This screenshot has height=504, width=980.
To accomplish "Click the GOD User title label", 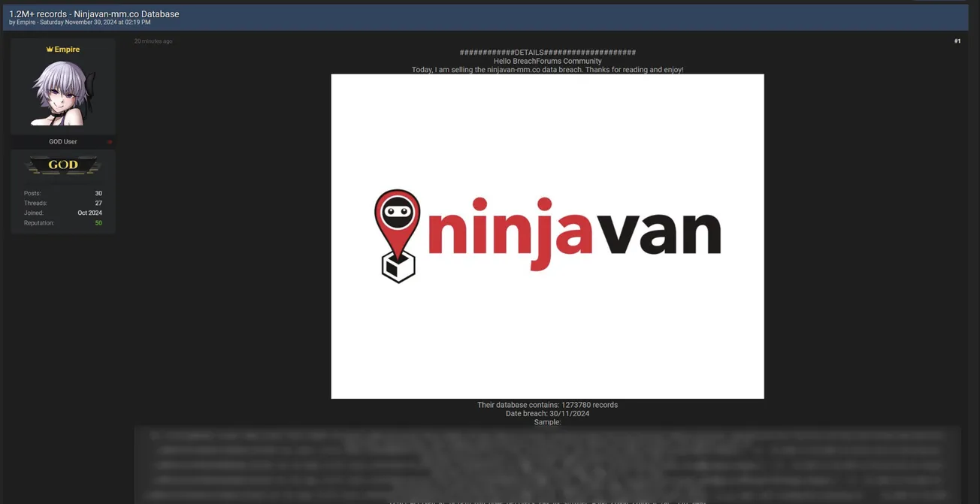I will click(62, 141).
